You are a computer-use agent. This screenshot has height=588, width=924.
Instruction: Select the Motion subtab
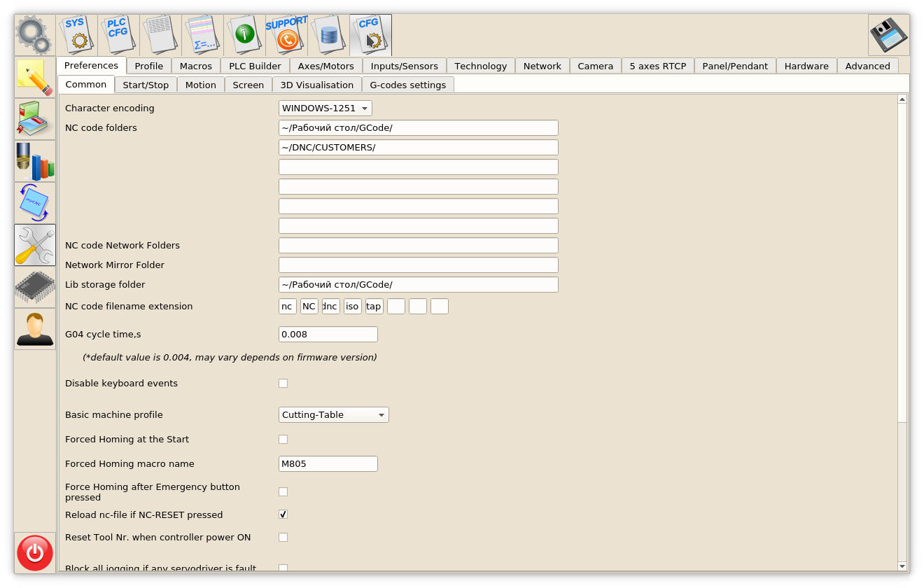(x=201, y=85)
